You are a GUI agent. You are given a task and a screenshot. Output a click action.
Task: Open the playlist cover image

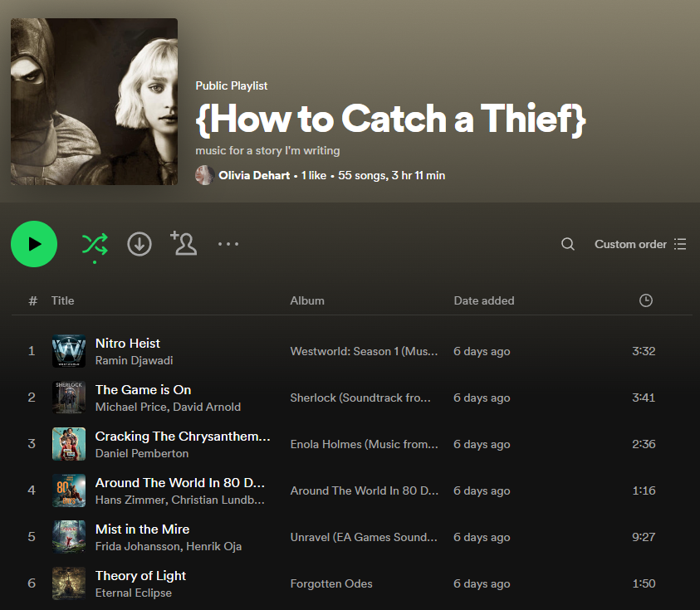(94, 102)
